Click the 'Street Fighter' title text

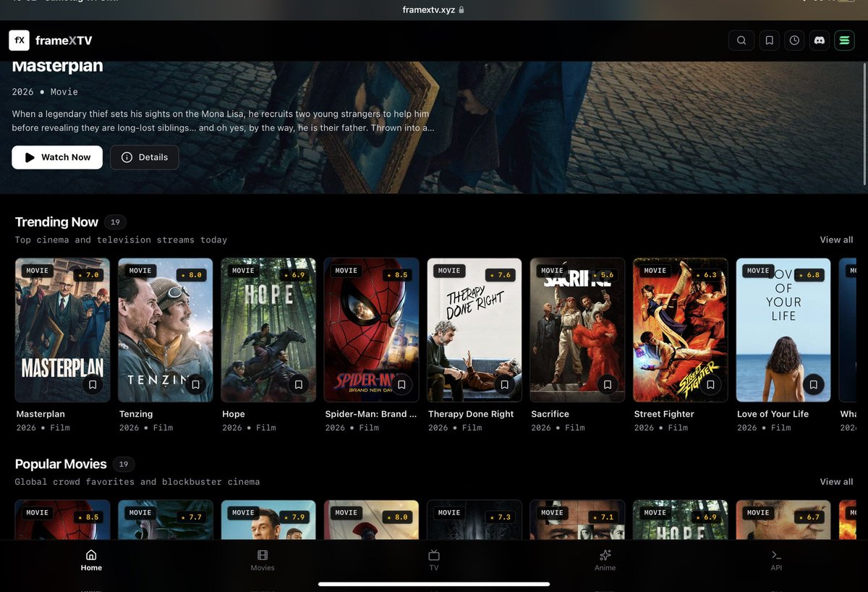[664, 414]
